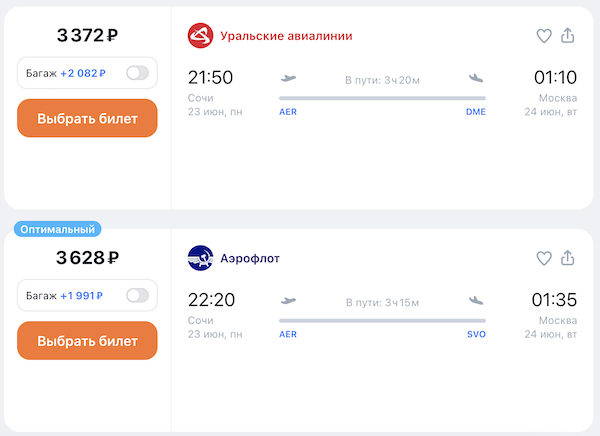Enable baggage for the 3 372 ₽ ticket
The width and height of the screenshot is (600, 436).
point(137,73)
